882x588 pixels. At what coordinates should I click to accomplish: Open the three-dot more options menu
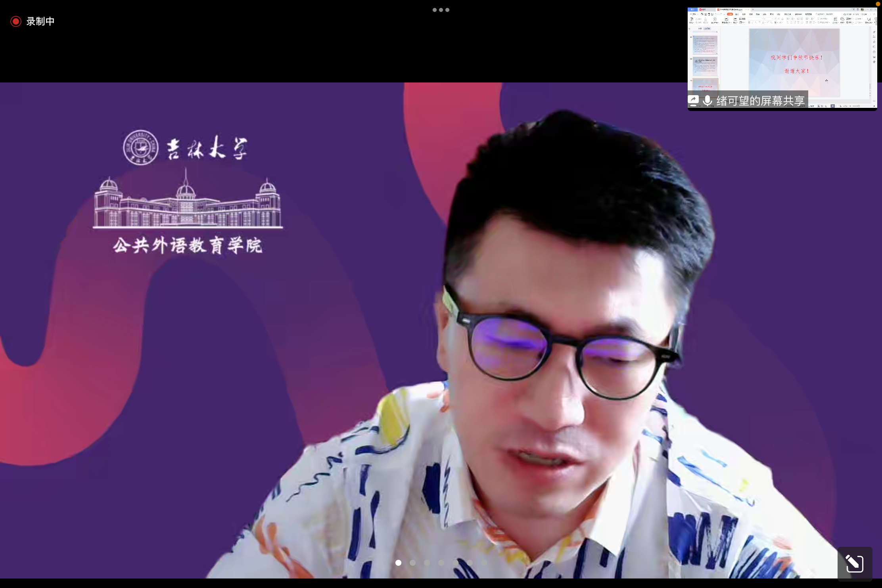pos(441,10)
